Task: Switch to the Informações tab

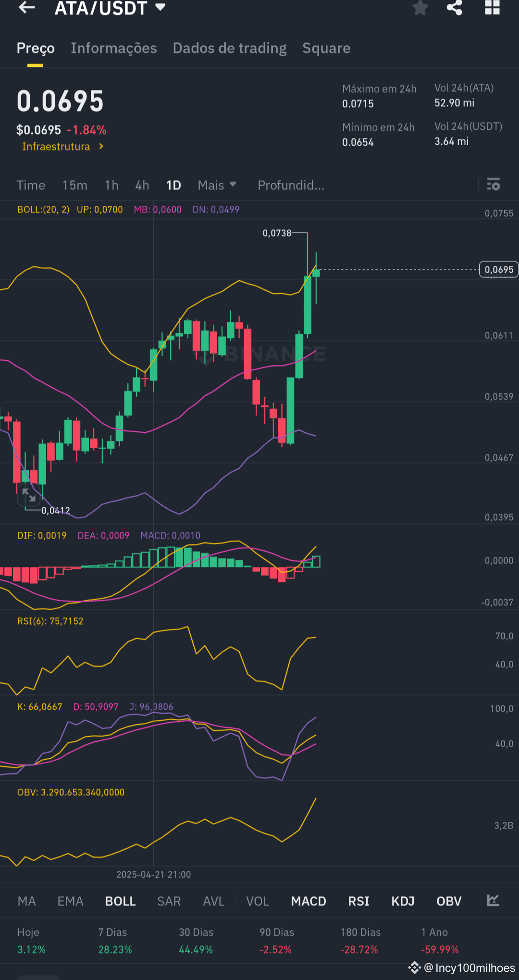Action: (x=114, y=48)
